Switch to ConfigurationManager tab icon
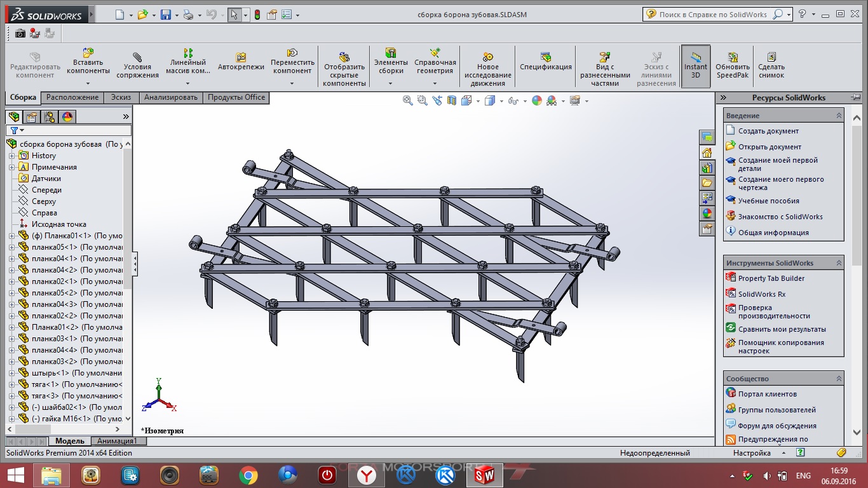This screenshot has width=868, height=488. (x=50, y=117)
